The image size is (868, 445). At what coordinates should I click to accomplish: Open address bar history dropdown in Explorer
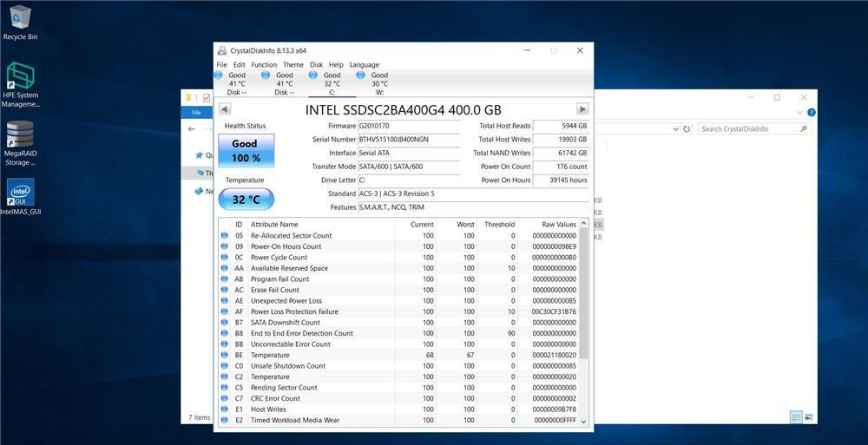[676, 129]
